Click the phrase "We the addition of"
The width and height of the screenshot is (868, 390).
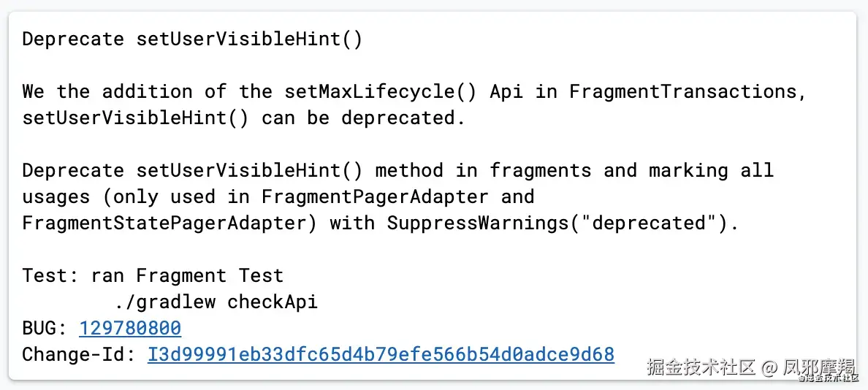[x=124, y=91]
